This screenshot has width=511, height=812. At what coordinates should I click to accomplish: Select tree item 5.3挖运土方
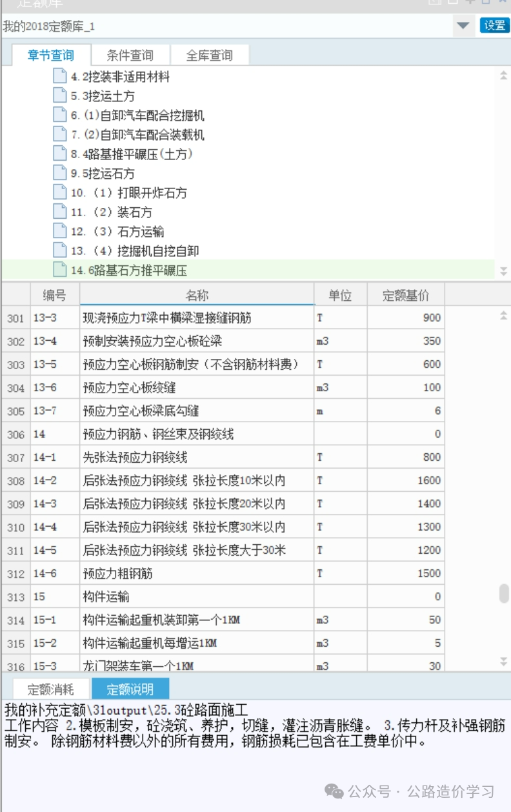[x=103, y=96]
